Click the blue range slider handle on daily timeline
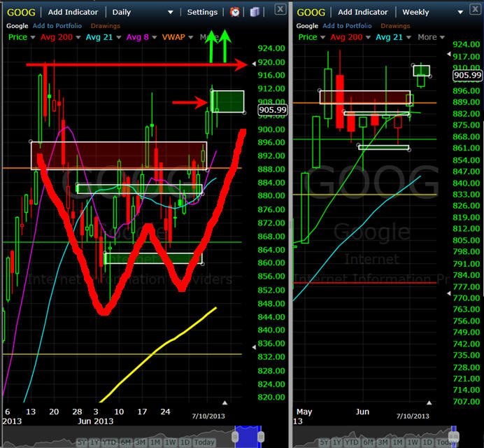The width and height of the screenshot is (484, 448). [x=248, y=436]
